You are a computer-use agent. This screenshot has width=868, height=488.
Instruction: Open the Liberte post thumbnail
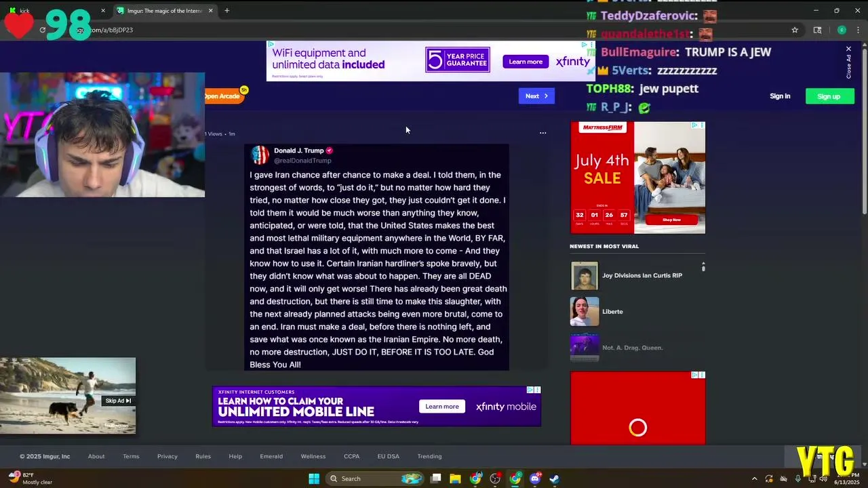pos(585,312)
